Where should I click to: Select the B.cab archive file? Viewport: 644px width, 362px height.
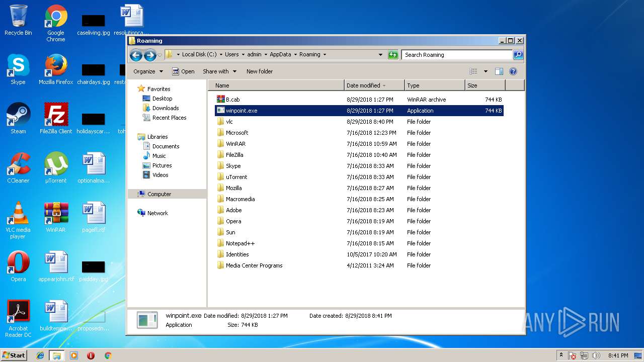click(x=359, y=100)
